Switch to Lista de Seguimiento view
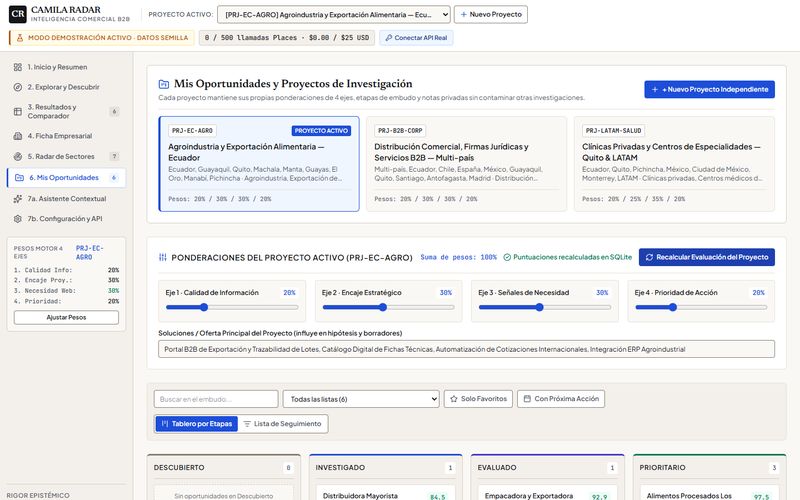The height and width of the screenshot is (500, 800). coord(282,424)
